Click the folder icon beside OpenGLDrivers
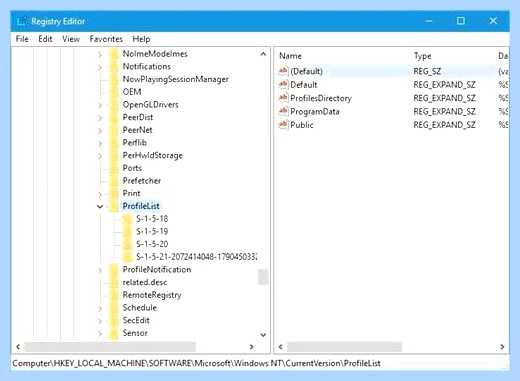Image resolution: width=520 pixels, height=381 pixels. click(x=114, y=105)
